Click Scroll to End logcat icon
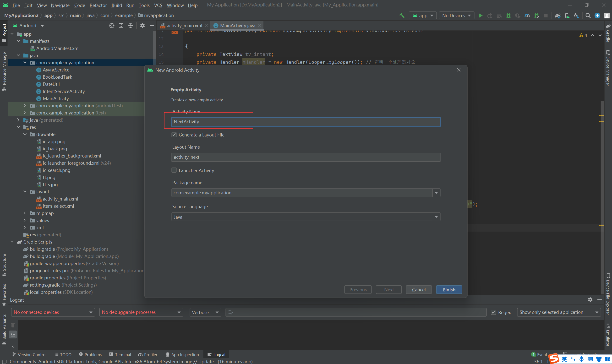Viewport: 612px width, 364px height. (13, 334)
